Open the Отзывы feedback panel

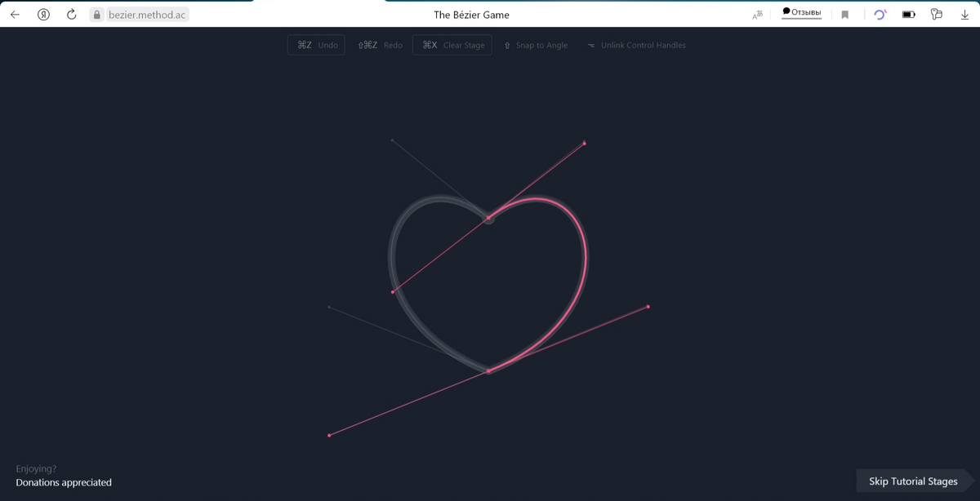click(801, 12)
